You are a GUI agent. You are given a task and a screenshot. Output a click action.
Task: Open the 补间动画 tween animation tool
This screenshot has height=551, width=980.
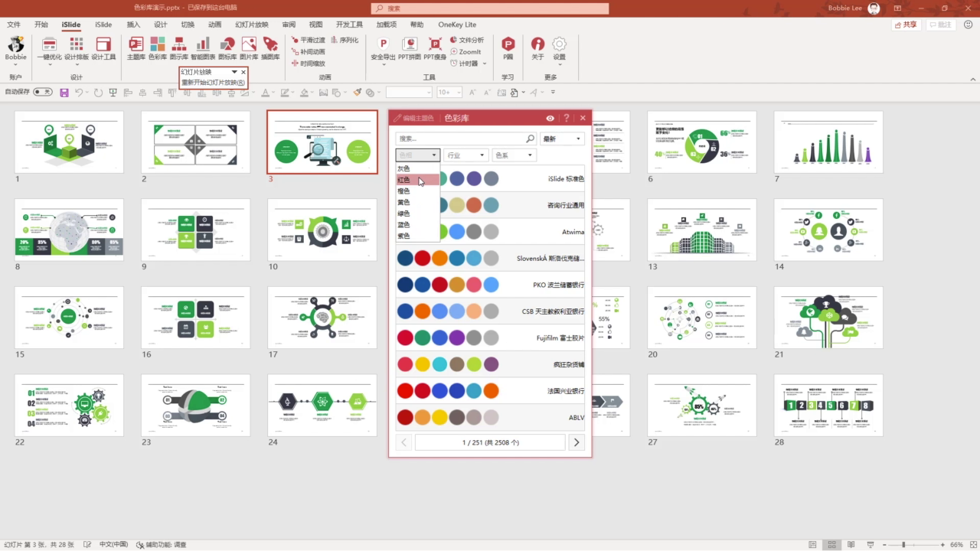click(308, 52)
